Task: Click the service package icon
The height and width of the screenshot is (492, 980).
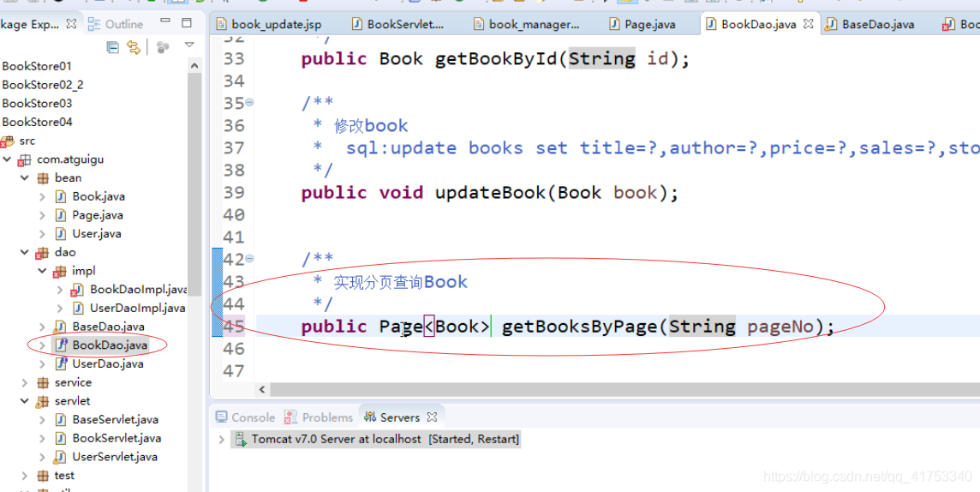Action: point(43,382)
